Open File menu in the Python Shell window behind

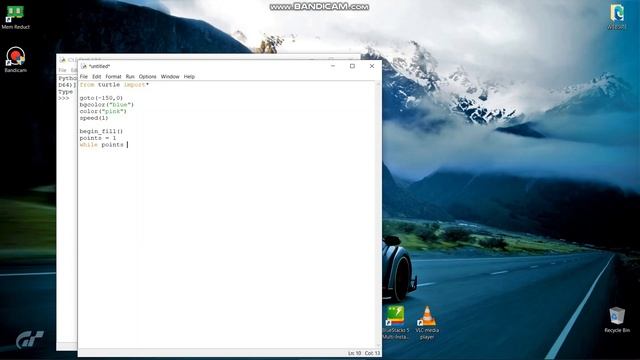[62, 70]
